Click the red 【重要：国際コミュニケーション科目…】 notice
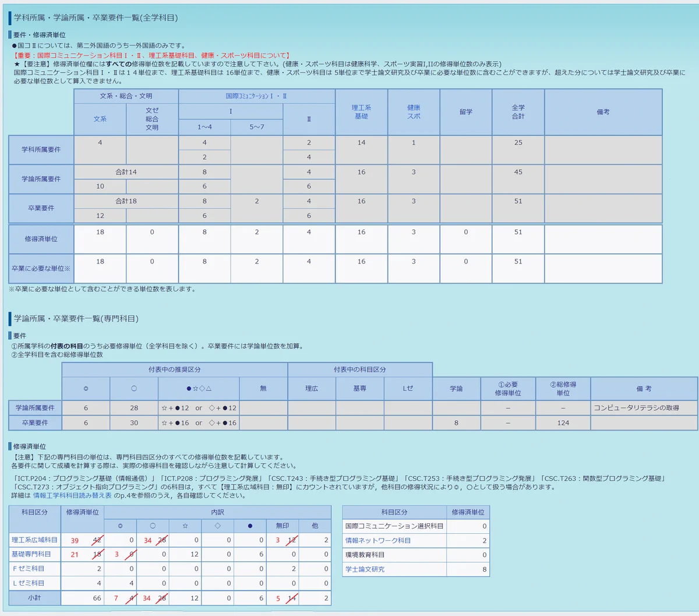This screenshot has width=699, height=616. (x=151, y=55)
